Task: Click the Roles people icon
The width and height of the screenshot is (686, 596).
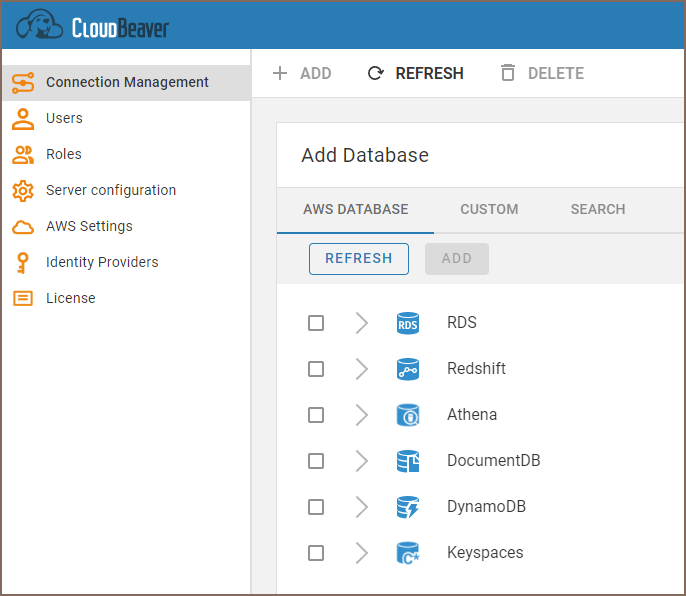Action: [x=22, y=154]
